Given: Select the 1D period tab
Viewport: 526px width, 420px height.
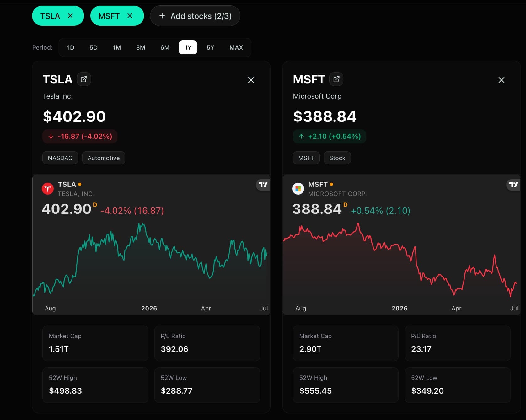Looking at the screenshot, I should (x=71, y=47).
